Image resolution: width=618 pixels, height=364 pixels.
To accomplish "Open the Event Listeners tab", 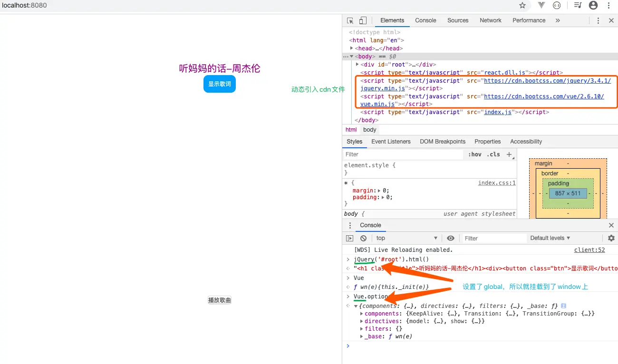I will pyautogui.click(x=391, y=142).
